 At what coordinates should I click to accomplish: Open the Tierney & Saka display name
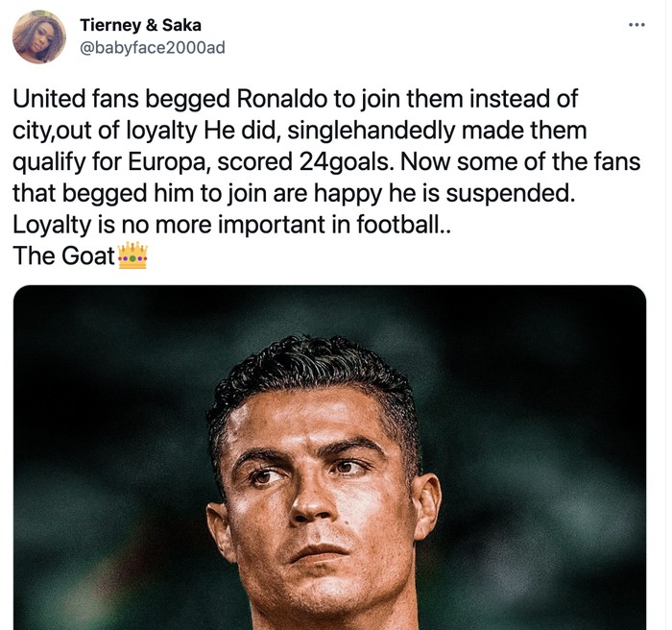tap(140, 25)
